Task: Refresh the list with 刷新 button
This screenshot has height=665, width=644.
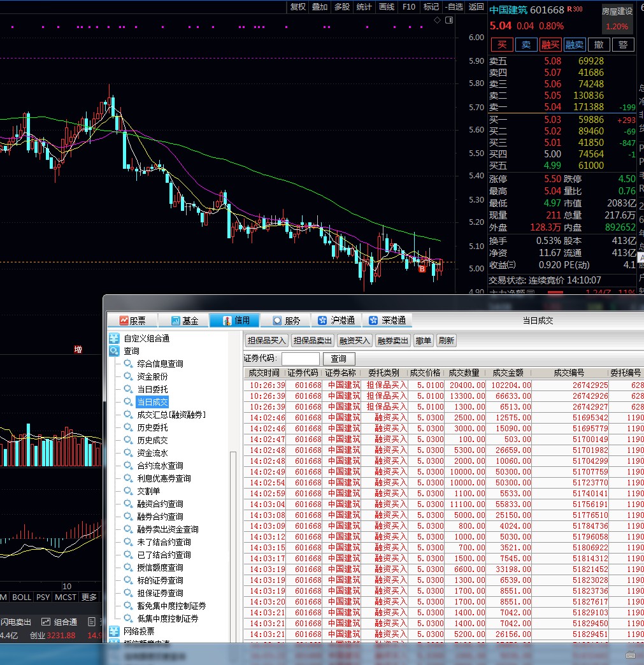Action: coord(446,341)
